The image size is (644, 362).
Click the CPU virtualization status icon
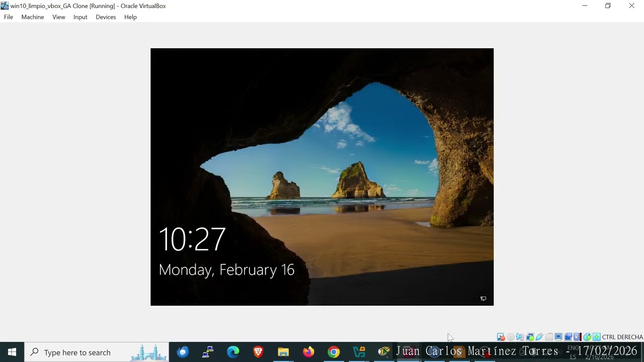pyautogui.click(x=578, y=337)
